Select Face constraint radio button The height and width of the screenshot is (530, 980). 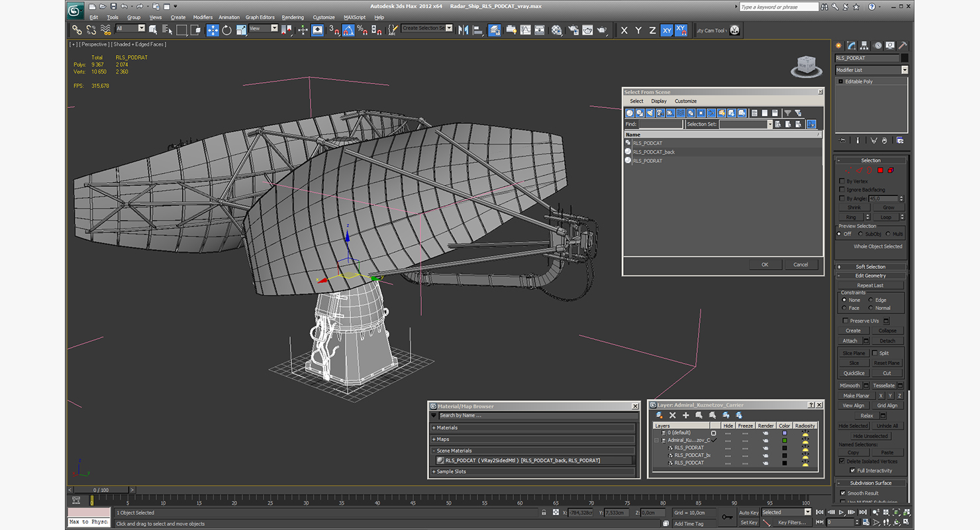844,308
